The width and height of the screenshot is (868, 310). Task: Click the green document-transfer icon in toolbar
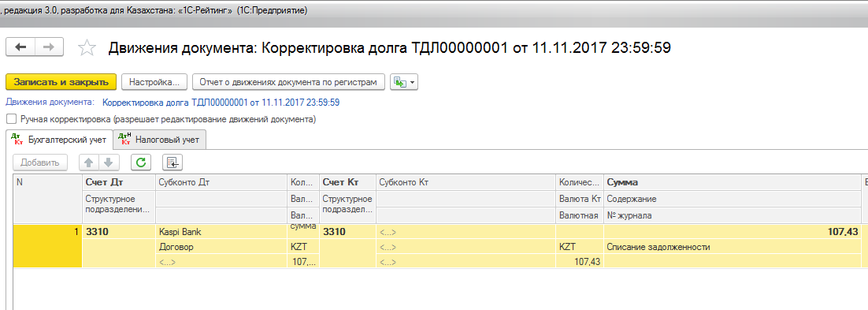tap(399, 82)
